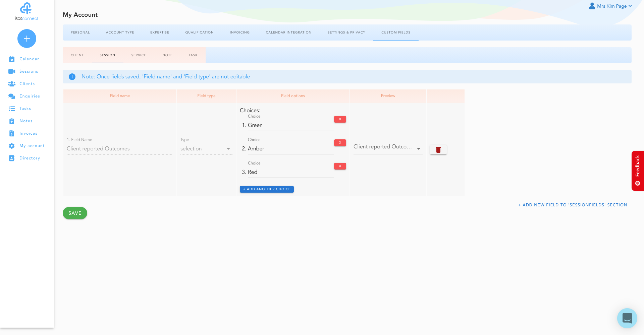Expand the Client reported Outcomes preview dropdown

pyautogui.click(x=419, y=149)
